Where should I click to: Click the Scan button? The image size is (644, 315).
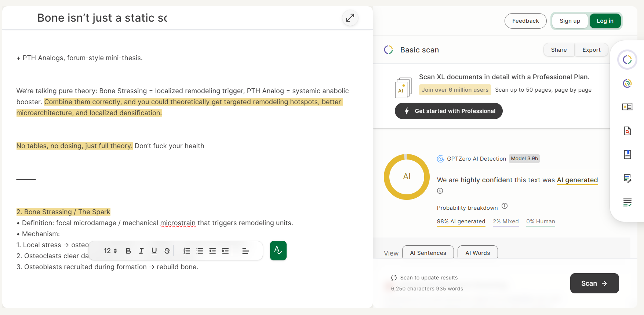pyautogui.click(x=594, y=283)
